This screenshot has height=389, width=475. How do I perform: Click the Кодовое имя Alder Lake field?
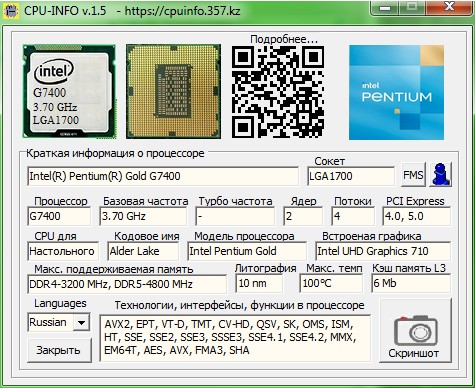(x=143, y=251)
